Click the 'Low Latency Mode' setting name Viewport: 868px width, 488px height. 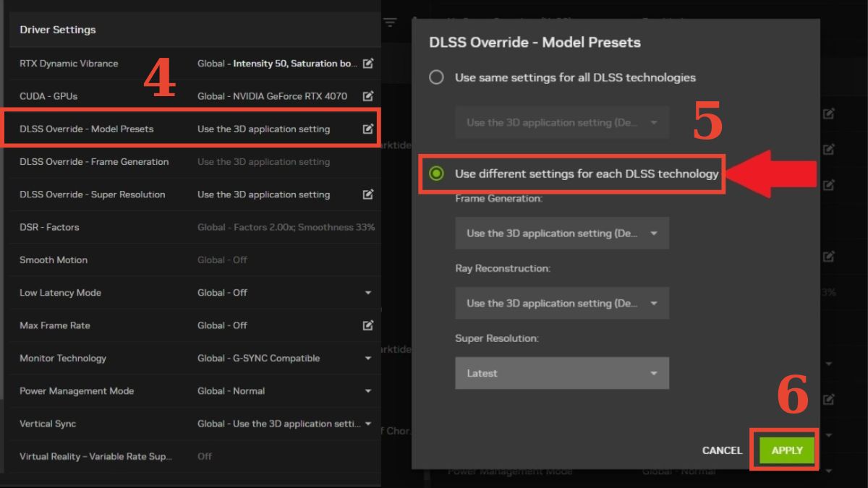coord(60,293)
